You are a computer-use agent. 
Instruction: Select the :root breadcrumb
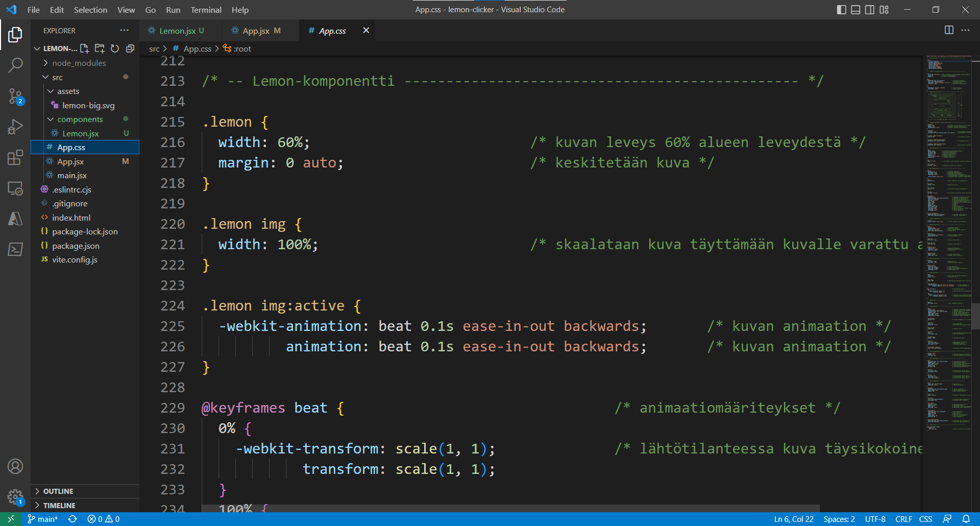(237, 49)
